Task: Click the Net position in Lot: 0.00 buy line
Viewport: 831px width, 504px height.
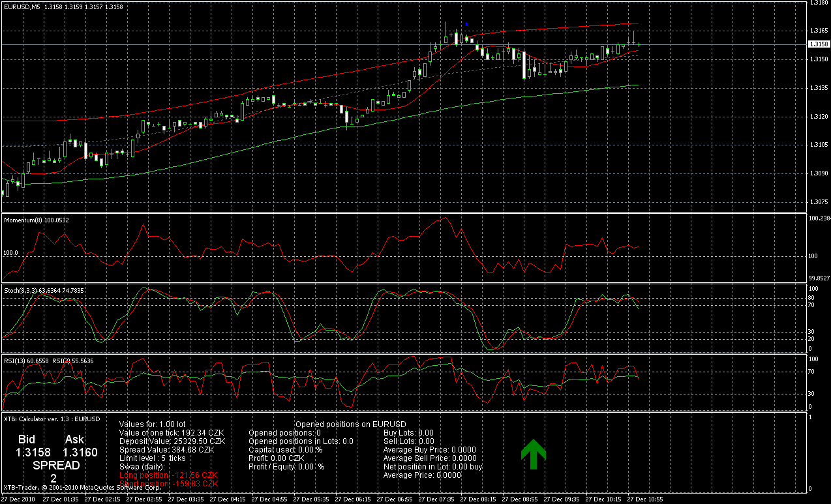Action: [433, 467]
